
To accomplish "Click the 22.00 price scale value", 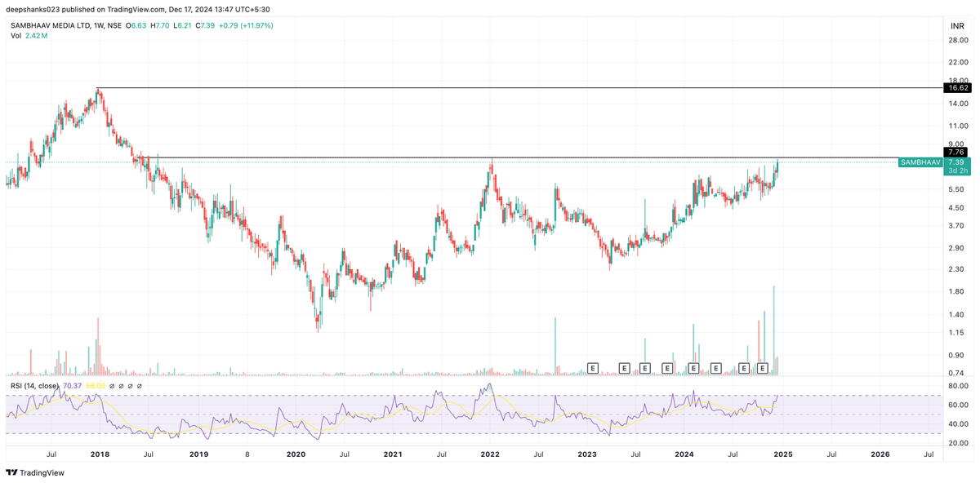I will click(958, 62).
